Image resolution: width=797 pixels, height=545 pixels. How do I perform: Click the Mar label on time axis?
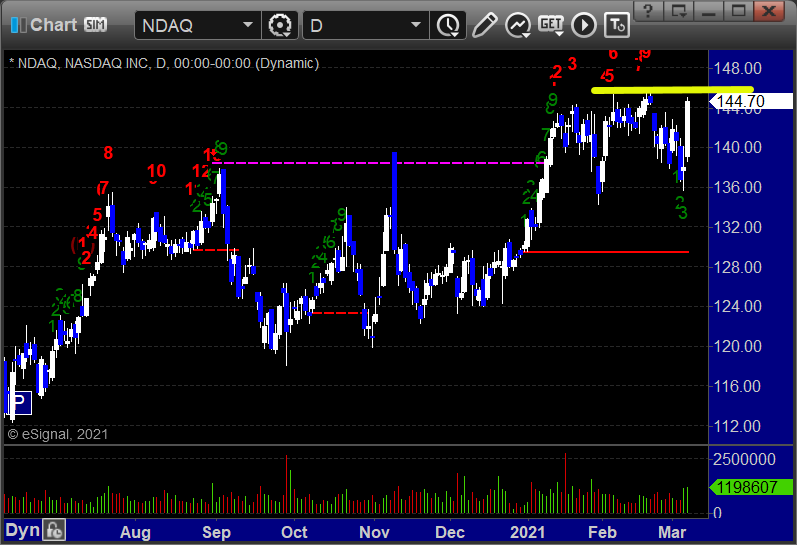(x=672, y=532)
